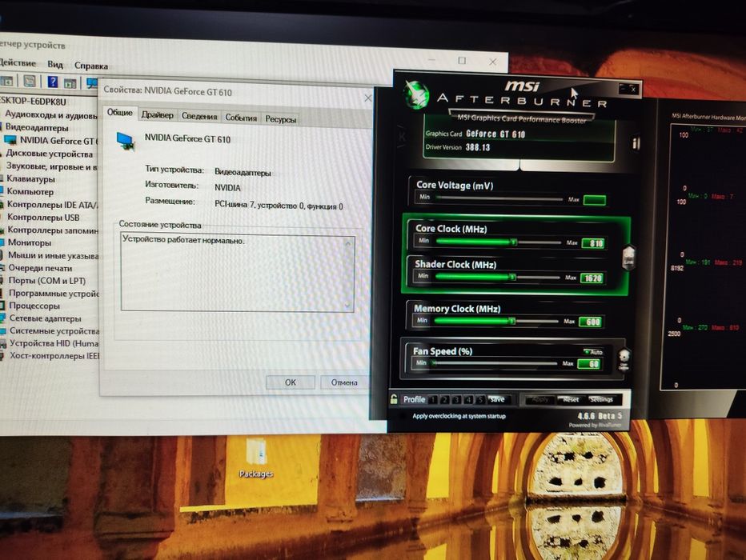This screenshot has height=560, width=746.
Task: Click Apply button in Afterburner
Action: pyautogui.click(x=540, y=400)
